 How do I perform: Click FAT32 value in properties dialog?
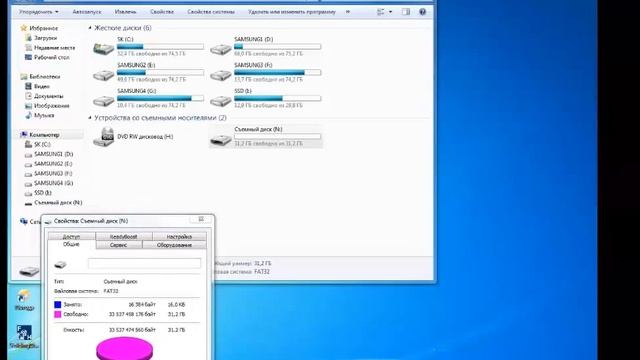pyautogui.click(x=111, y=291)
